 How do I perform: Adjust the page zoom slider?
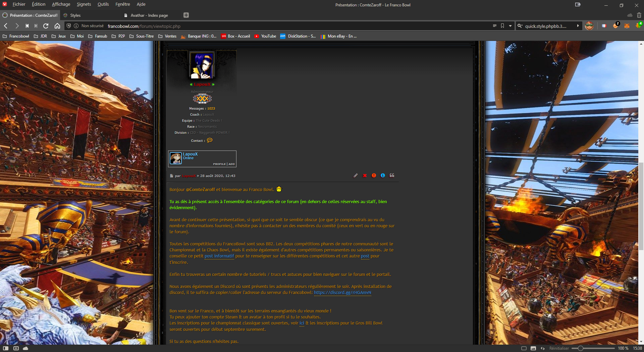coord(580,348)
